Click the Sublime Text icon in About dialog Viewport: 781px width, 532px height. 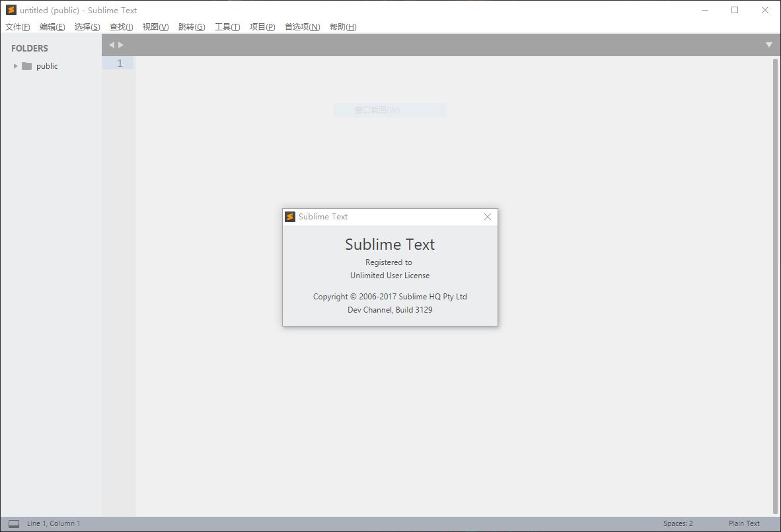[289, 217]
